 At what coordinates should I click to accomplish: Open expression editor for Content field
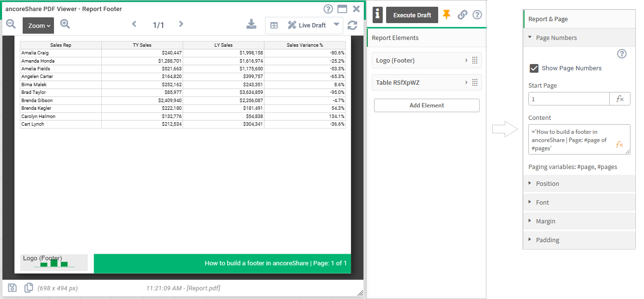[620, 145]
